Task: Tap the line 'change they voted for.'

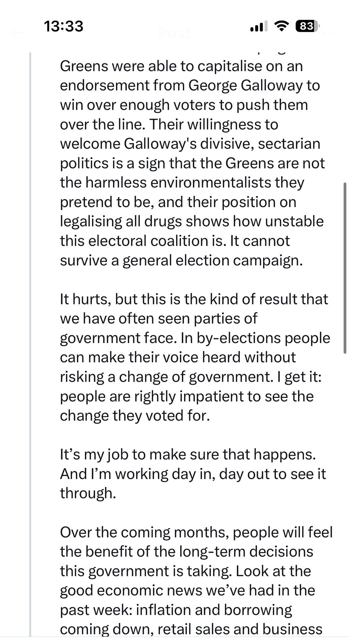Action: point(135,416)
